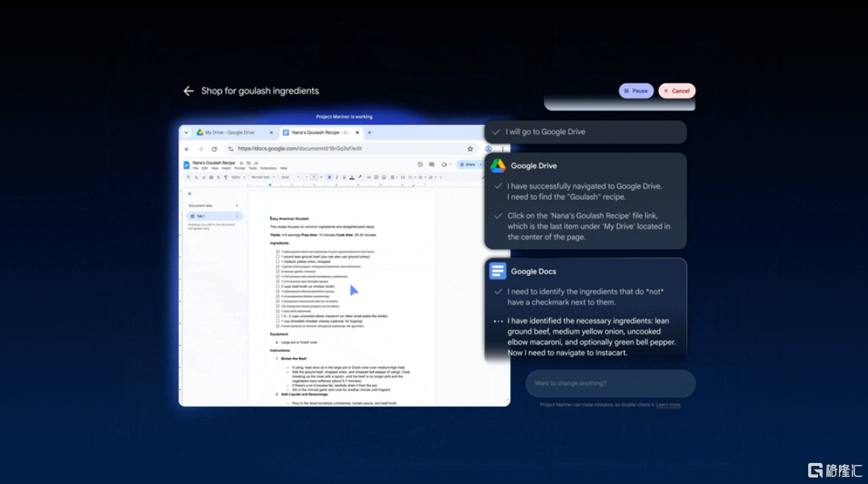The height and width of the screenshot is (484, 868).
Task: Reload the Google Docs page
Action: coord(214,148)
